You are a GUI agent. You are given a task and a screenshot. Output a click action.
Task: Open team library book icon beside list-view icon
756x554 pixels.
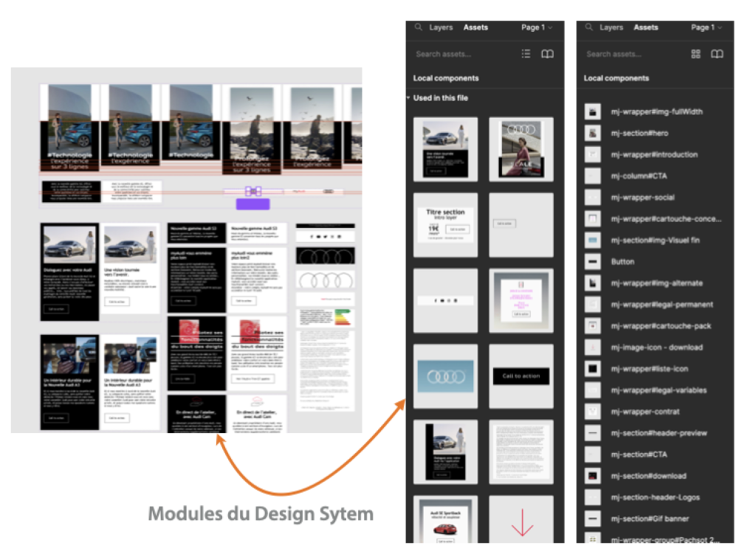(547, 54)
